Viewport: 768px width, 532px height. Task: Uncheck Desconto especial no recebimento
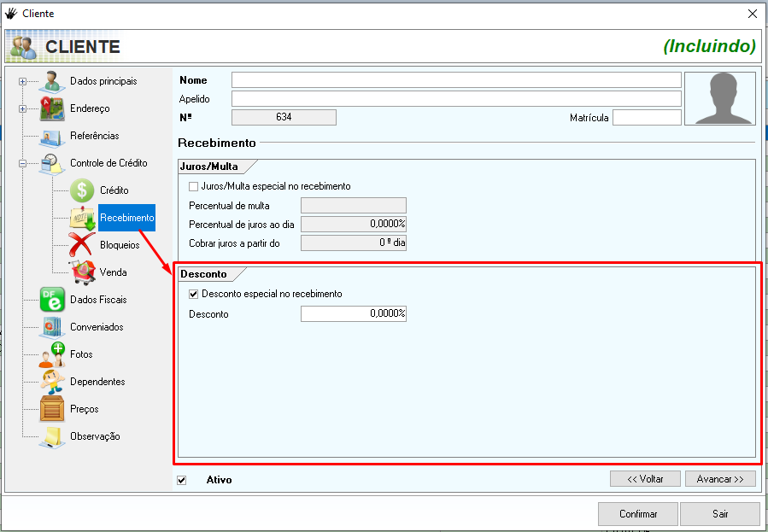(194, 294)
